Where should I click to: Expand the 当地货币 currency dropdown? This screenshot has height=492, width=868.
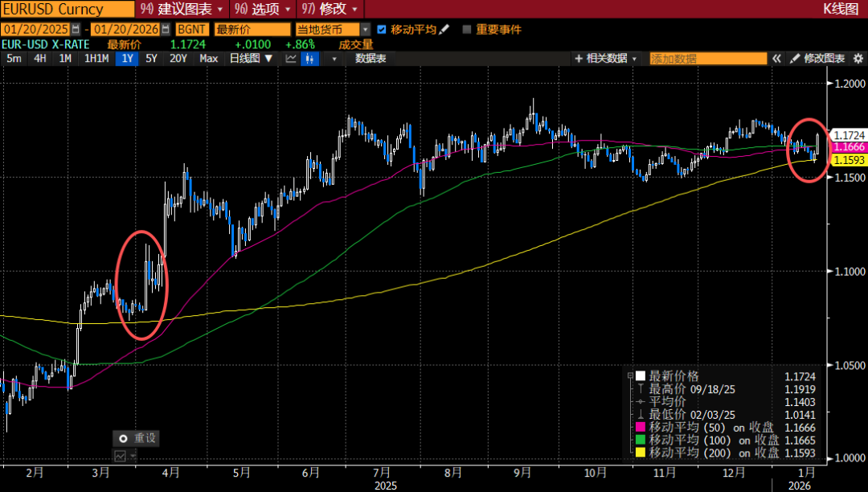pos(366,30)
